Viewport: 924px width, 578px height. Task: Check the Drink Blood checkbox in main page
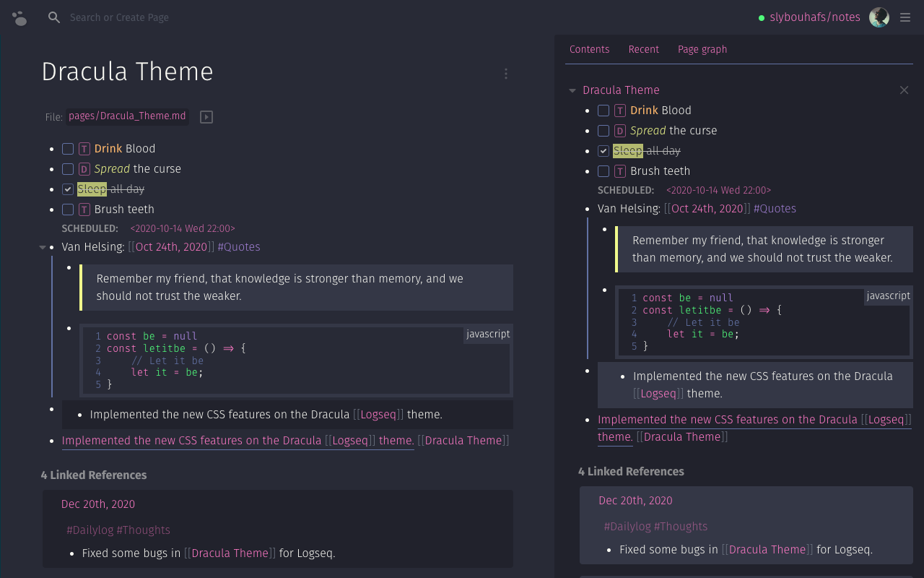[x=68, y=149]
